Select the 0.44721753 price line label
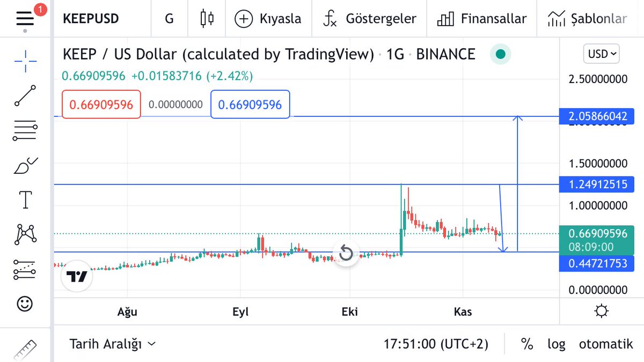 point(597,263)
